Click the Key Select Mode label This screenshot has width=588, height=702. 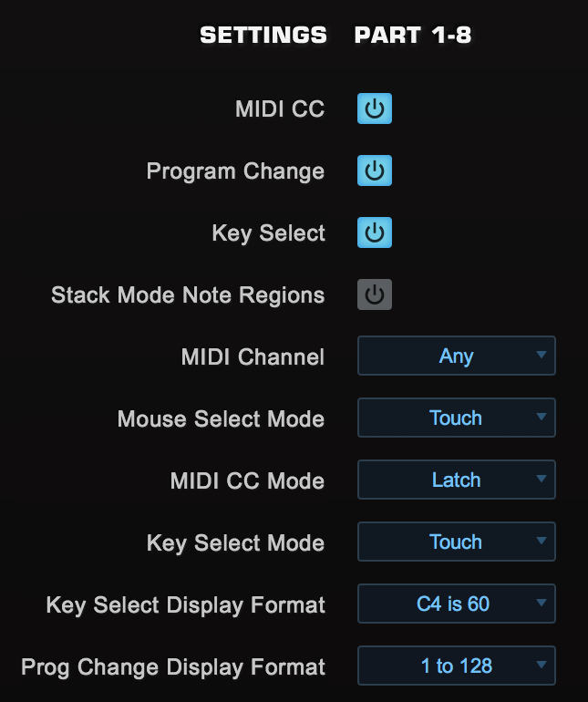(235, 543)
